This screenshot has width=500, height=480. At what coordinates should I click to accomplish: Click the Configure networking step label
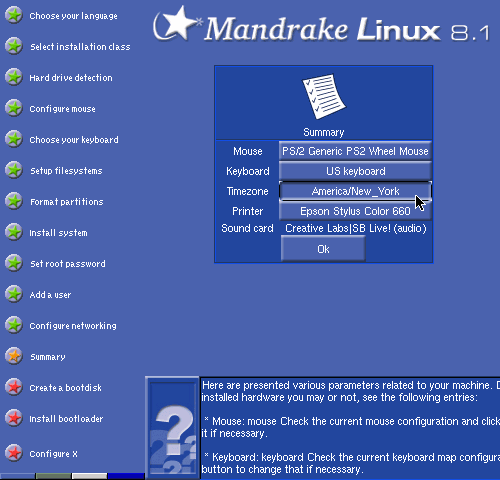(x=73, y=326)
